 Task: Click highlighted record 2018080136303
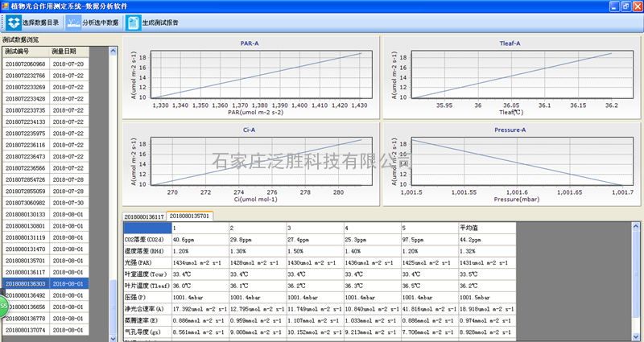[x=46, y=284]
